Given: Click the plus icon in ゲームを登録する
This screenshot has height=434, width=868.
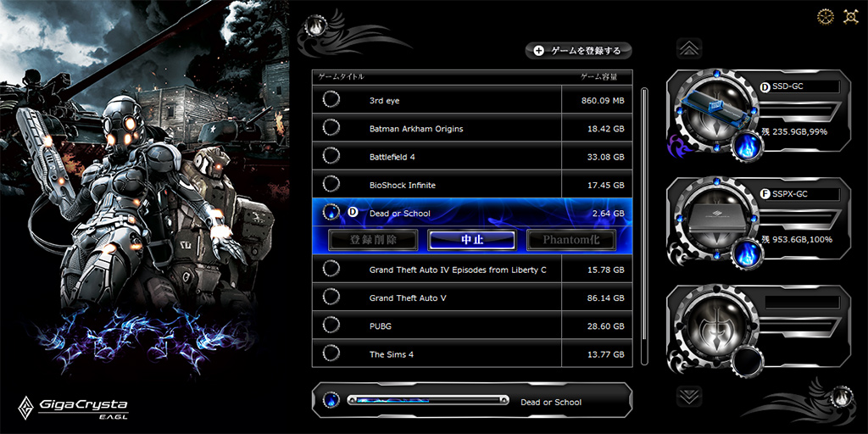Looking at the screenshot, I should [538, 50].
